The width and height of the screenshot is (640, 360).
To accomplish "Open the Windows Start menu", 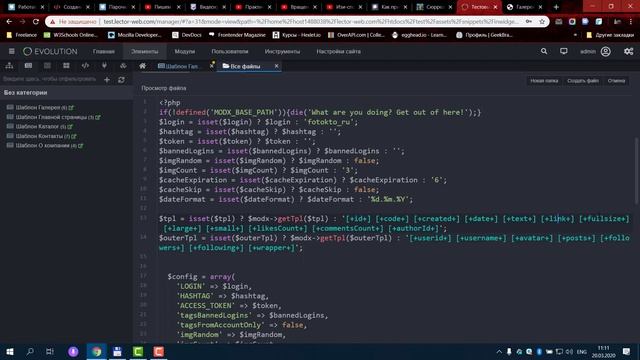I will (10, 351).
